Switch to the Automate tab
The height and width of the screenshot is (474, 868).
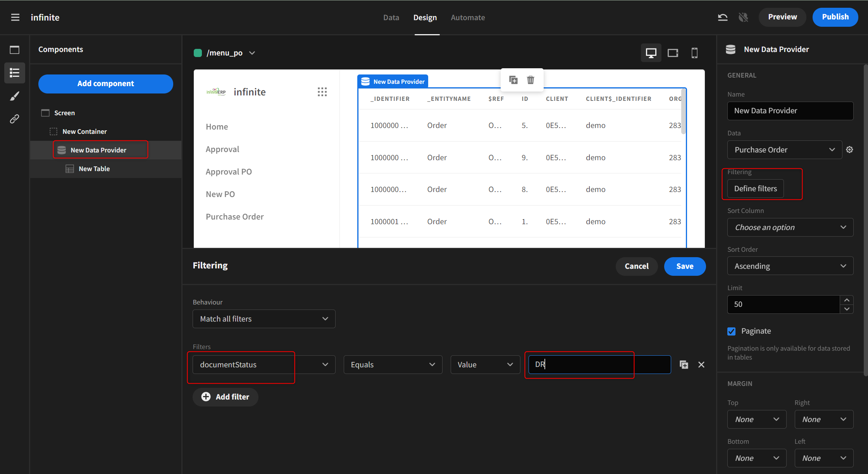click(x=468, y=17)
